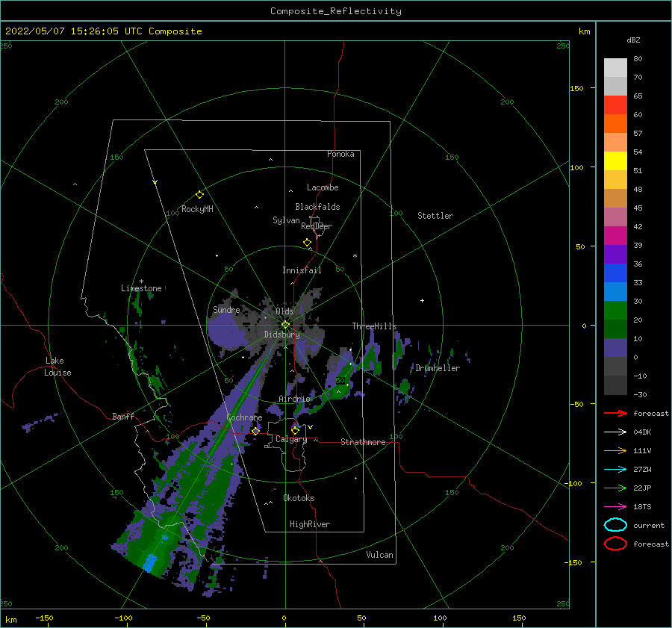
Task: Select the slate-purple 10 dBZ swatch
Action: (x=615, y=347)
